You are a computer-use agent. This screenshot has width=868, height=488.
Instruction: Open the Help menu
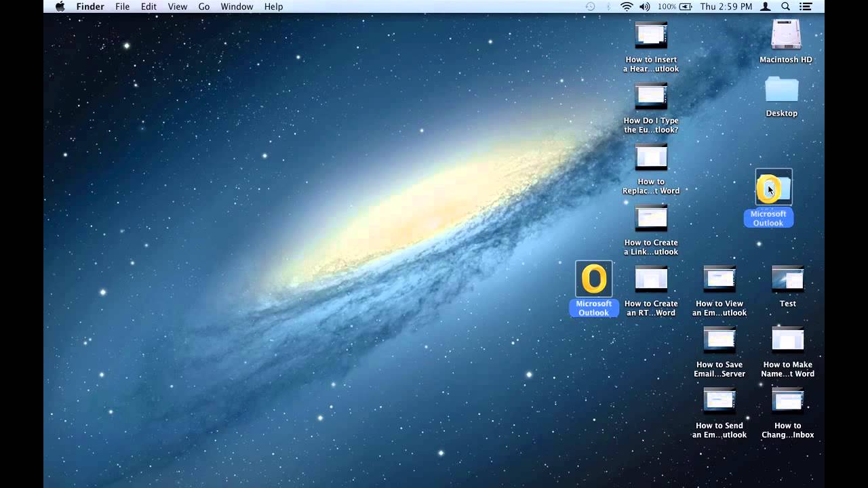(273, 7)
